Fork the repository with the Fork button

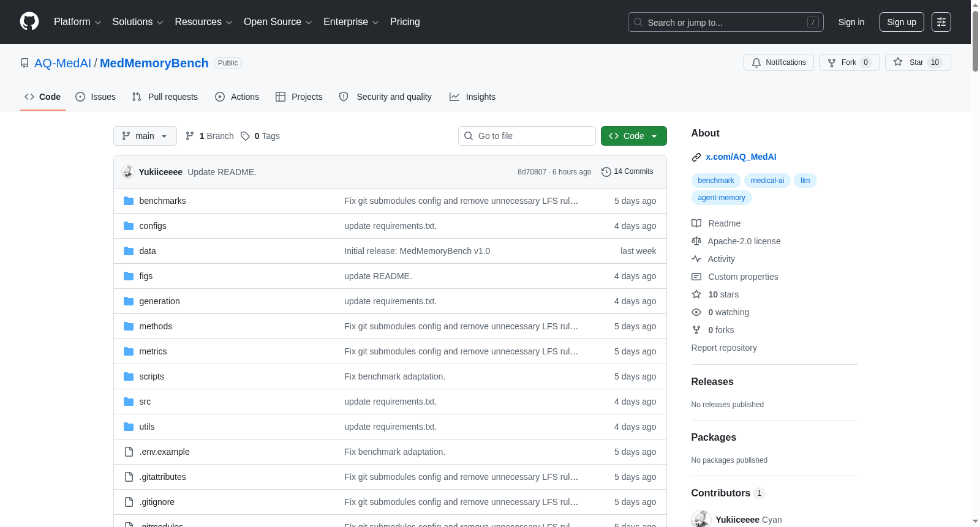tap(849, 62)
